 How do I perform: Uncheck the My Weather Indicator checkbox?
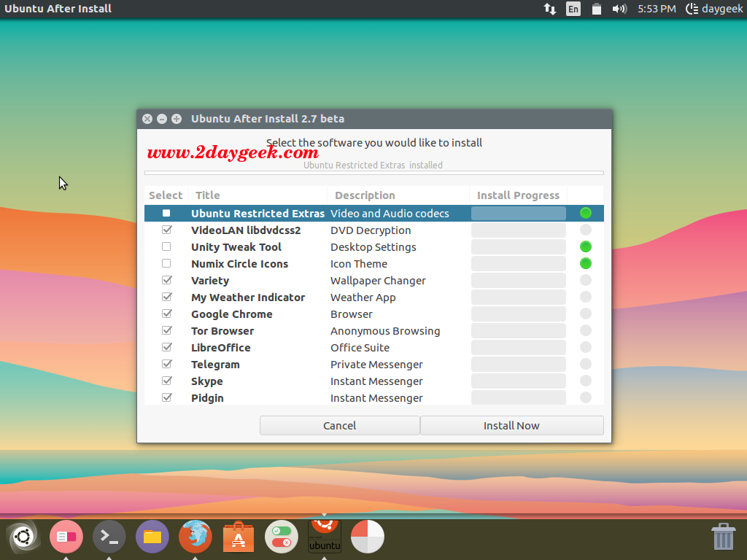166,297
